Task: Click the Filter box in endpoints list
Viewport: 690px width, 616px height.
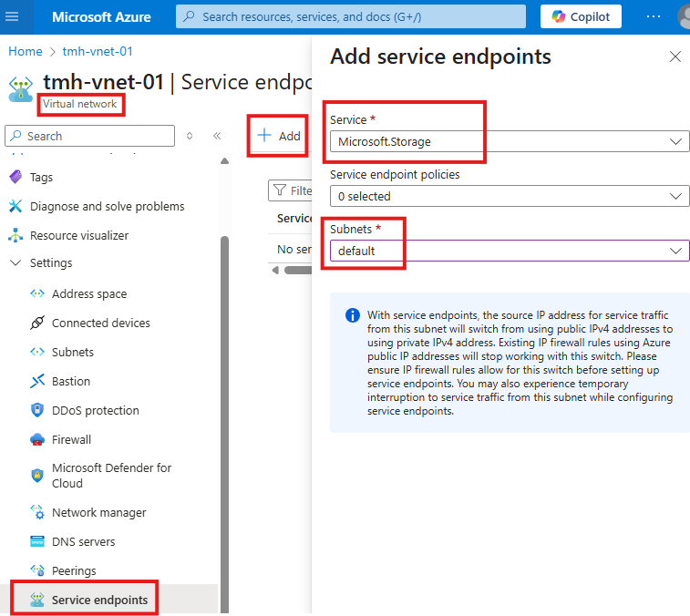Action: tap(290, 190)
